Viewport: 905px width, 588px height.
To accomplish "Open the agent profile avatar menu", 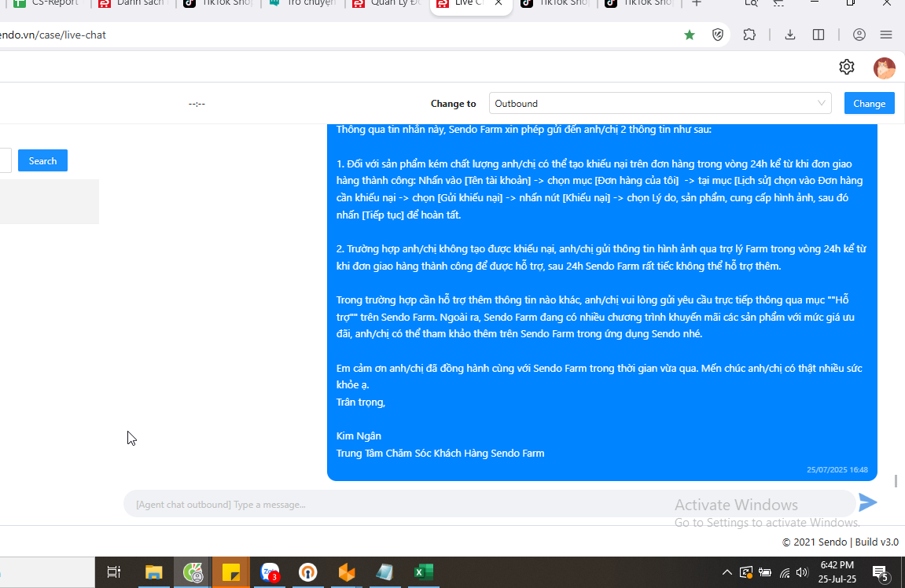I will pos(884,68).
